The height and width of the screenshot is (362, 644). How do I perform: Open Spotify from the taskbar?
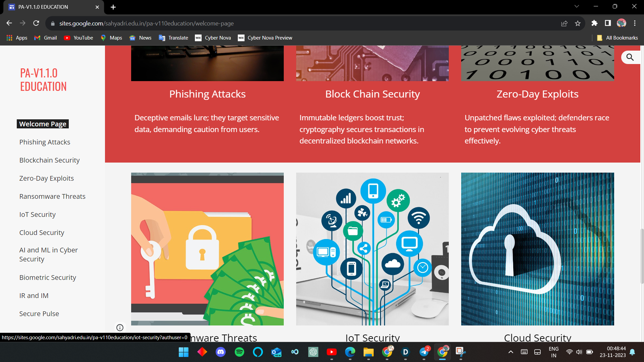[x=239, y=352]
